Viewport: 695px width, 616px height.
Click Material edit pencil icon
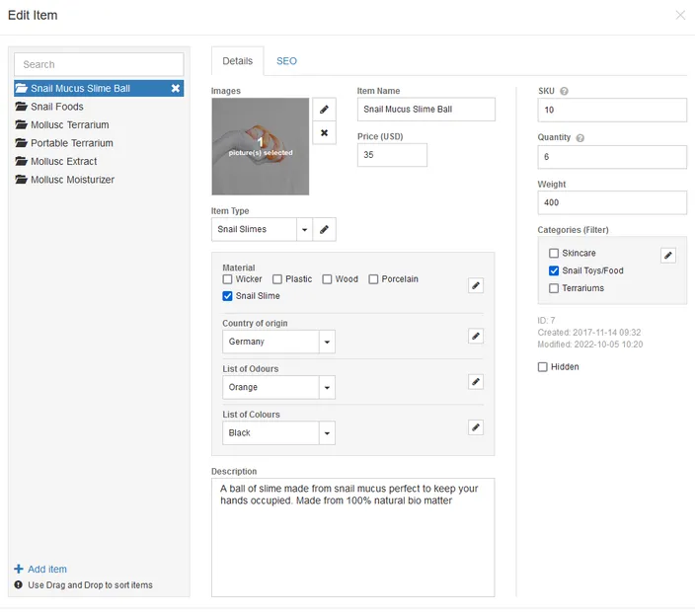pyautogui.click(x=476, y=285)
